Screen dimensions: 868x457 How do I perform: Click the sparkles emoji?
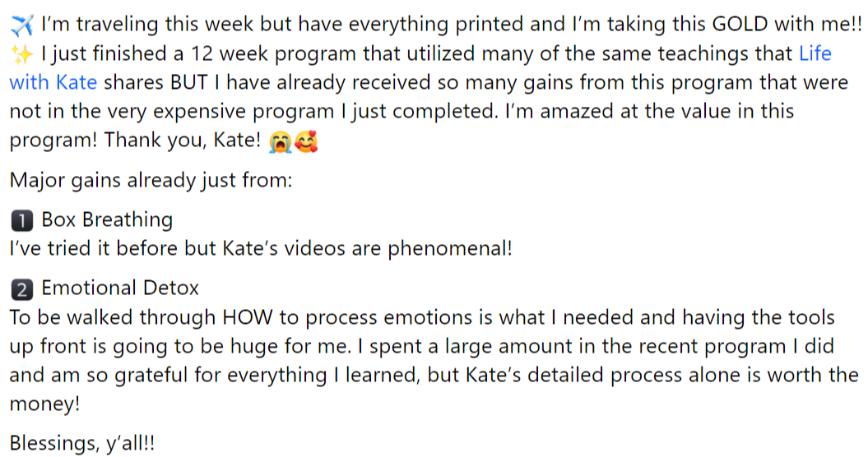point(21,54)
